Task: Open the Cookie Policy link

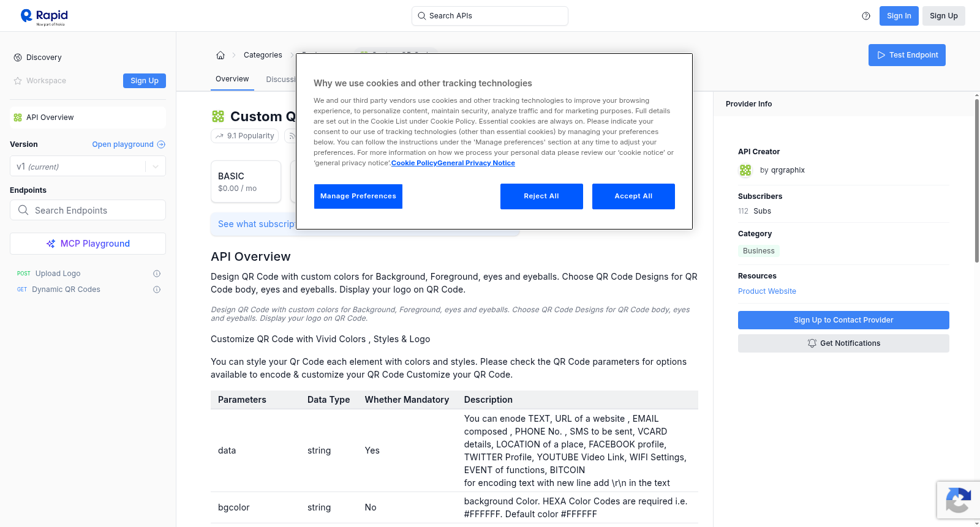Action: pyautogui.click(x=414, y=163)
